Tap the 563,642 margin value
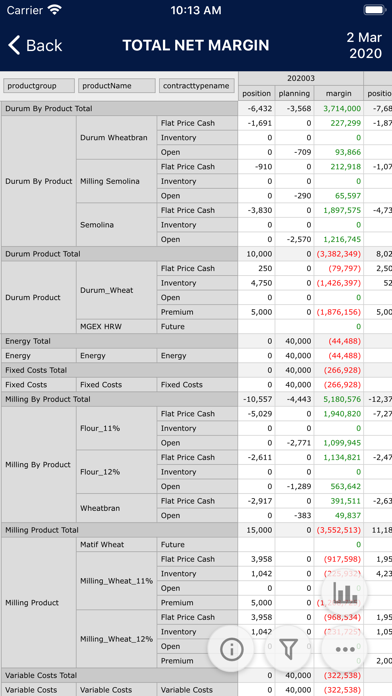Viewport: 392px width, 696px height. pos(345,486)
